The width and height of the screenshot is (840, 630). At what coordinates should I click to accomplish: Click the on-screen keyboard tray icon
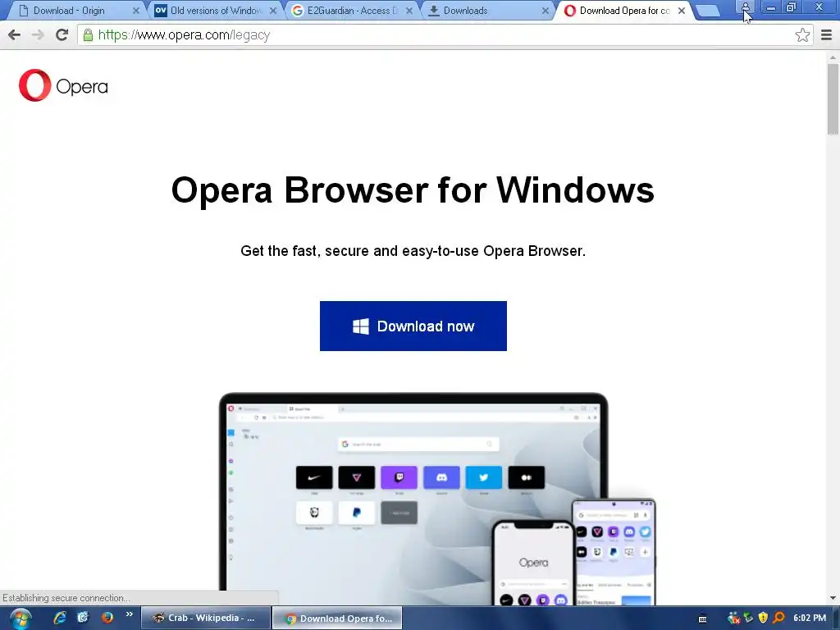(702, 619)
